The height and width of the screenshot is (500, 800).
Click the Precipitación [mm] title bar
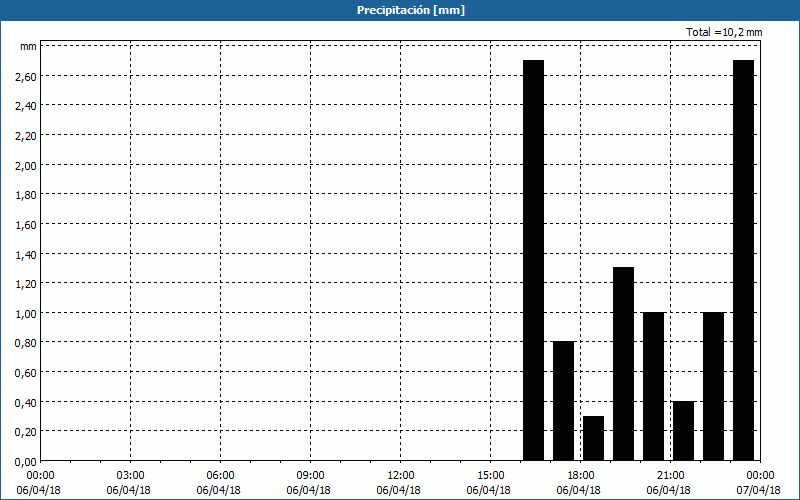[400, 10]
